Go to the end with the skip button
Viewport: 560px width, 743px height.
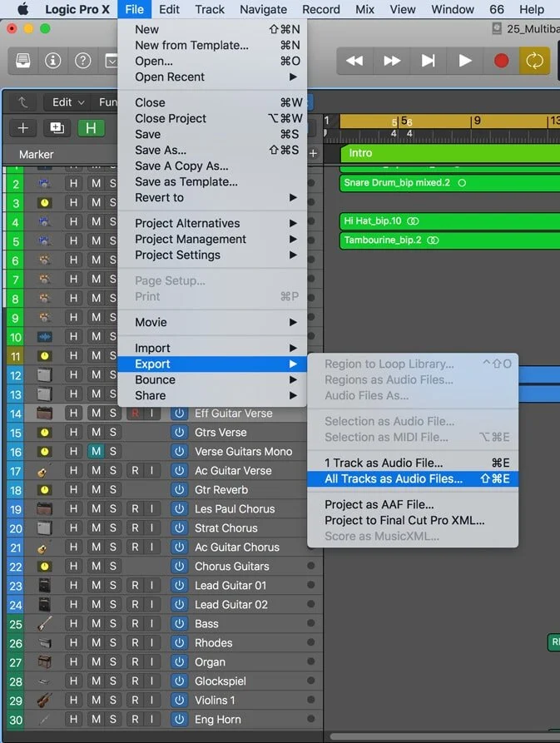pyautogui.click(x=428, y=61)
